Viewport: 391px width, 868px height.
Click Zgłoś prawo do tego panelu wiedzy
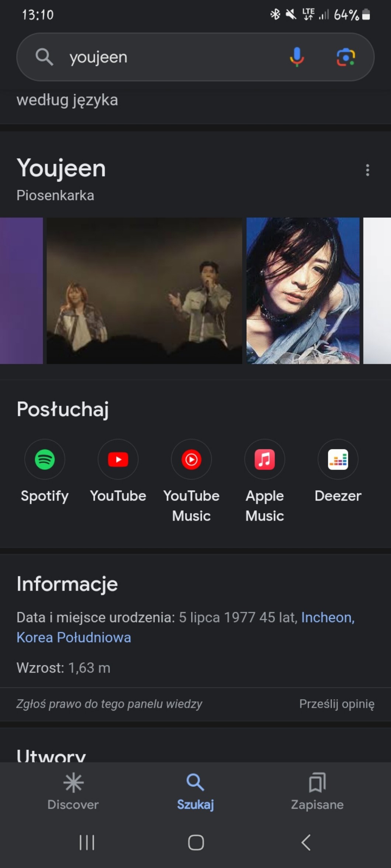(x=109, y=704)
